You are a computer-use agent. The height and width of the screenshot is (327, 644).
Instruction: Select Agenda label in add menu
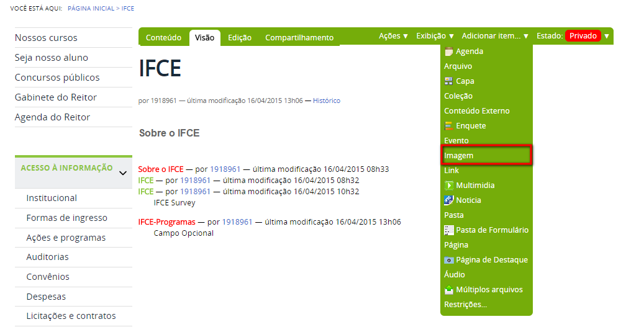(x=469, y=52)
